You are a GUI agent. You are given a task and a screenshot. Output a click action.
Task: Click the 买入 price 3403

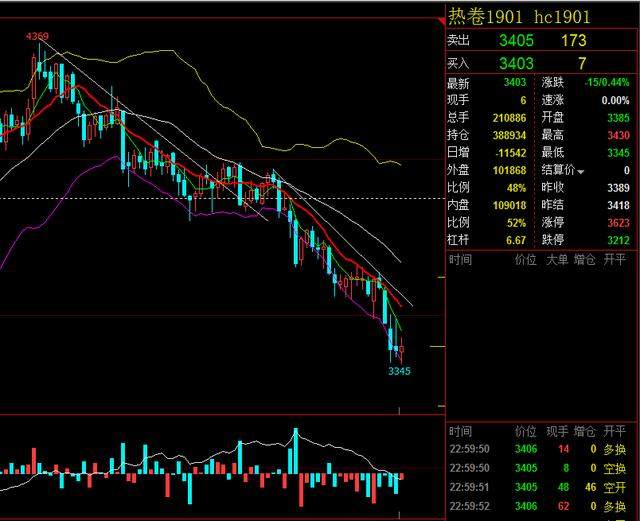(x=516, y=63)
